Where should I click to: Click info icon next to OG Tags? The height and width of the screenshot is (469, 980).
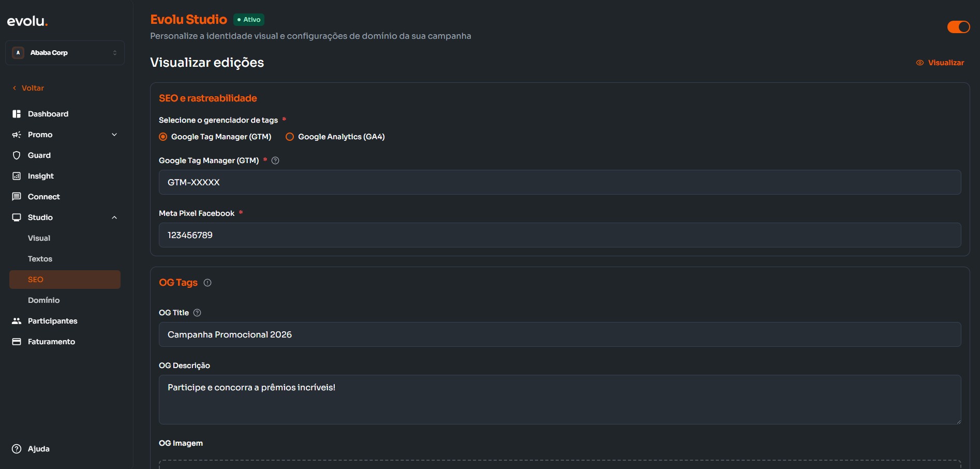[x=207, y=283]
